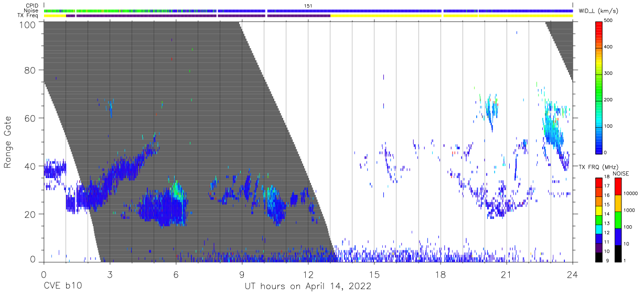Click the y-axis tick label 40
This screenshot has height=297, width=644.
point(30,167)
